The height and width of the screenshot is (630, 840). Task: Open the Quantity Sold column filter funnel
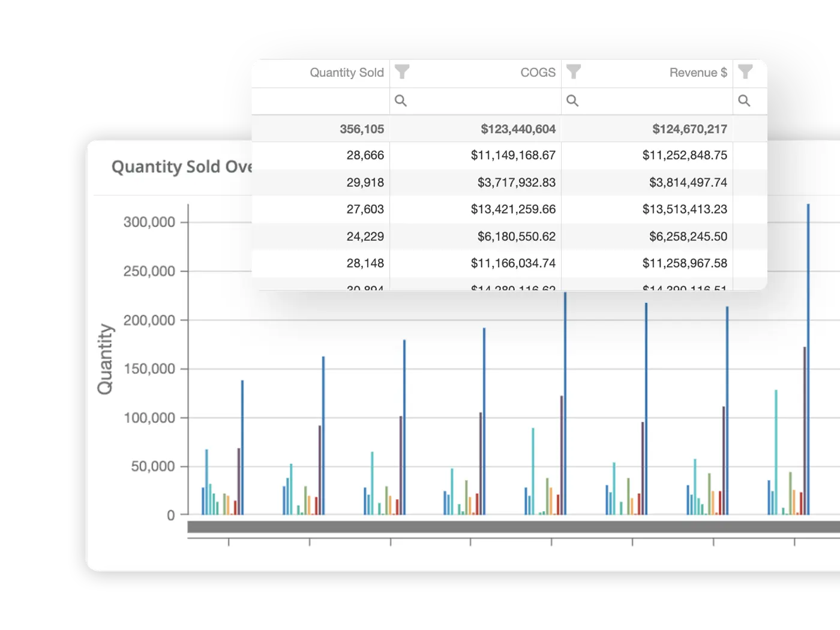pyautogui.click(x=402, y=71)
